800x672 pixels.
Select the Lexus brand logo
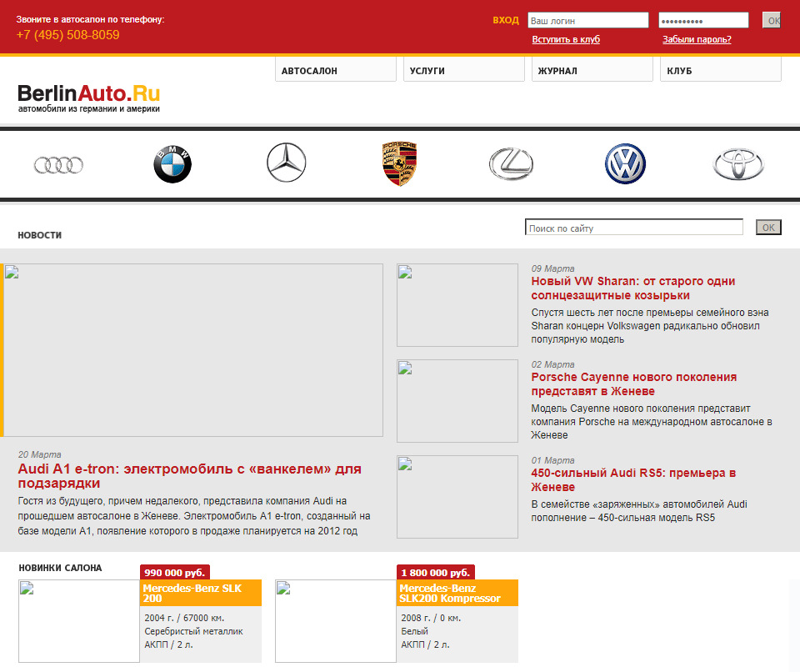click(511, 164)
